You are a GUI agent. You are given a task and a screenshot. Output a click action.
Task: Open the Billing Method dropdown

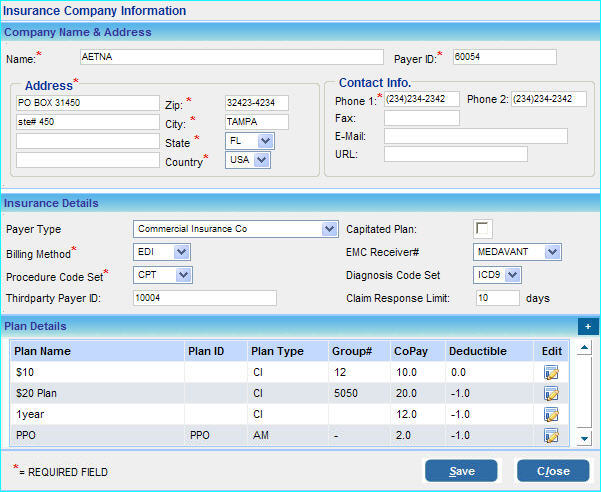coord(181,252)
